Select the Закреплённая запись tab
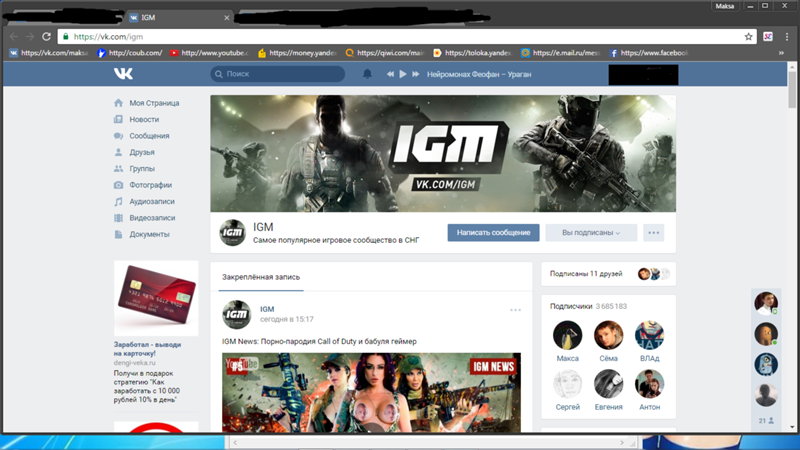 [261, 277]
